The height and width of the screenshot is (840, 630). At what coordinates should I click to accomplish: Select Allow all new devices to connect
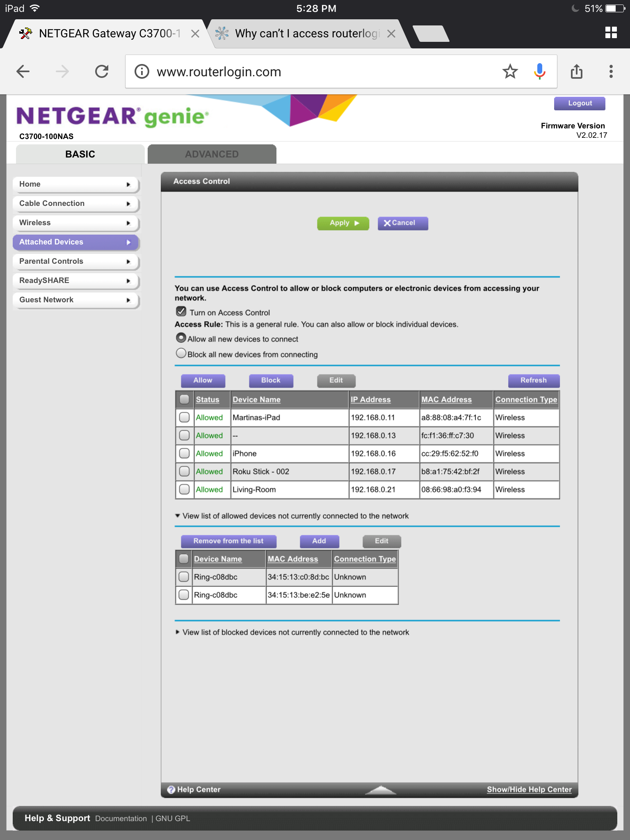pyautogui.click(x=181, y=338)
